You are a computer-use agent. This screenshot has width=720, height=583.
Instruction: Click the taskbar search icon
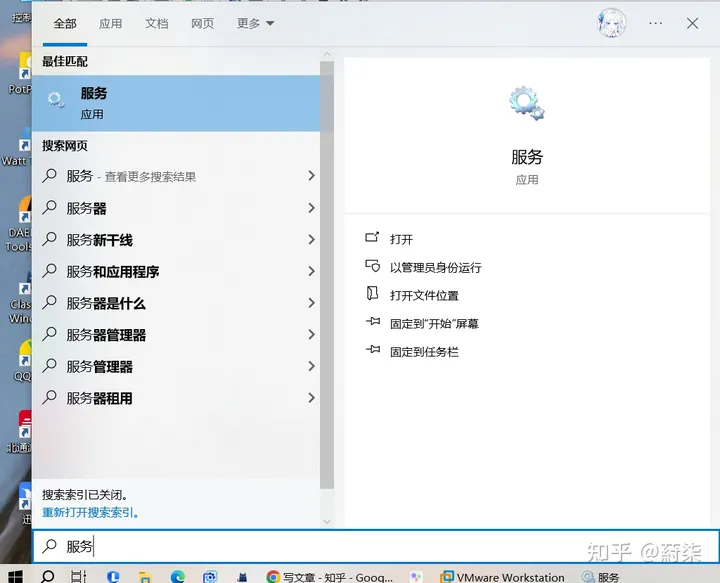[48, 576]
